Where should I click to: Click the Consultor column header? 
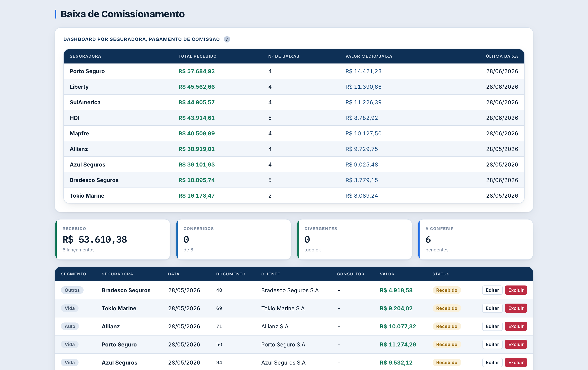(x=351, y=274)
